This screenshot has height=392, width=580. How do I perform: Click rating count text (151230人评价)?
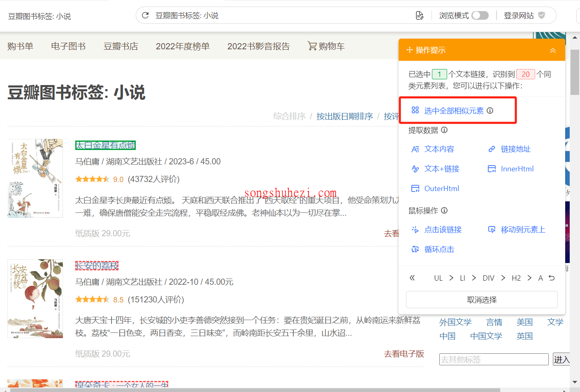(x=156, y=300)
